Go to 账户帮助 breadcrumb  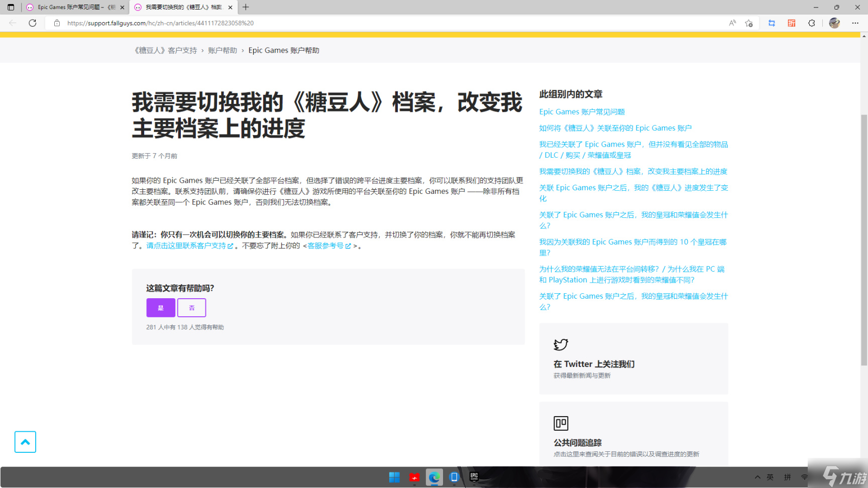[223, 50]
